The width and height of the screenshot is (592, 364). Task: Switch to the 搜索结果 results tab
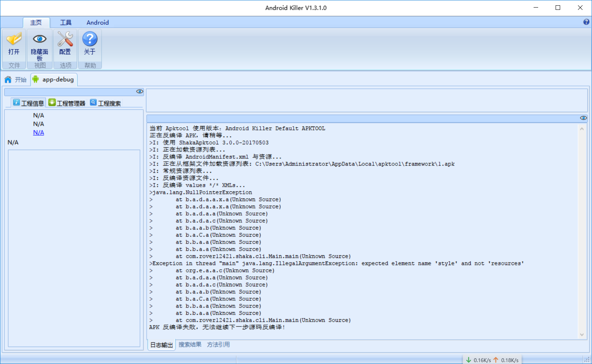190,344
